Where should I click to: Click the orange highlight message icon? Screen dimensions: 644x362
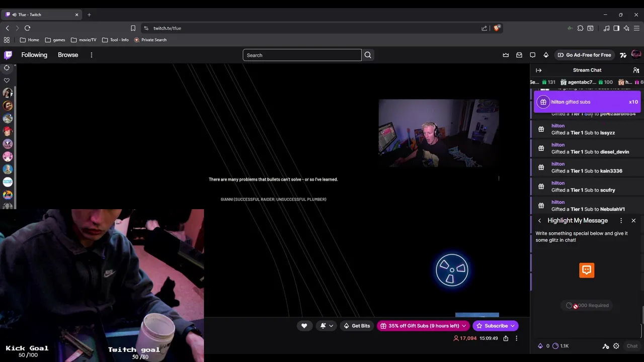click(x=587, y=270)
